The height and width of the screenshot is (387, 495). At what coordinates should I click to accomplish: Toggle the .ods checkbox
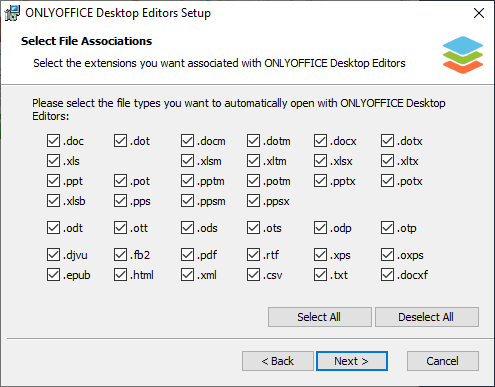[187, 228]
